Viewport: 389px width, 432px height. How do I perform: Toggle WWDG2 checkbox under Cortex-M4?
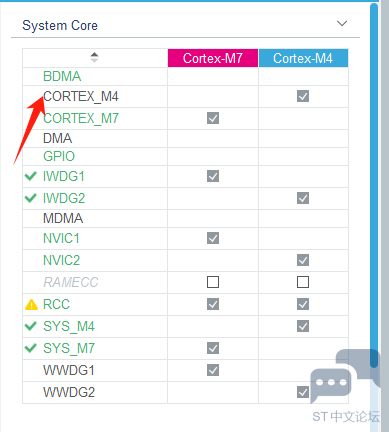(x=303, y=392)
